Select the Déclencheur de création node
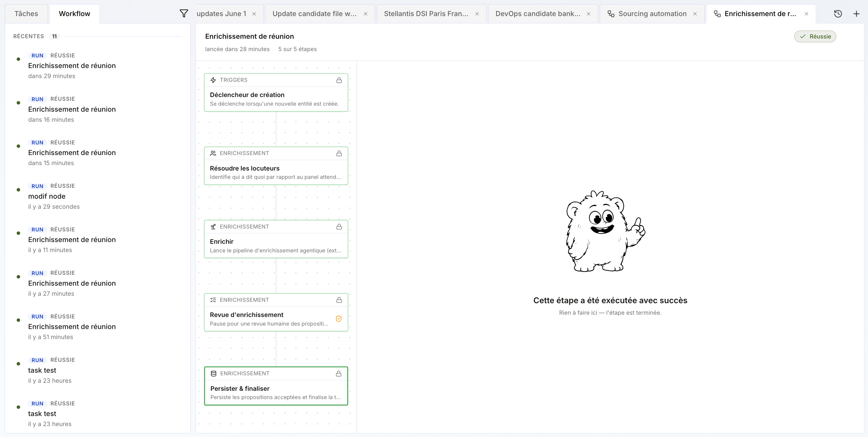Image resolution: width=868 pixels, height=437 pixels. tap(276, 92)
